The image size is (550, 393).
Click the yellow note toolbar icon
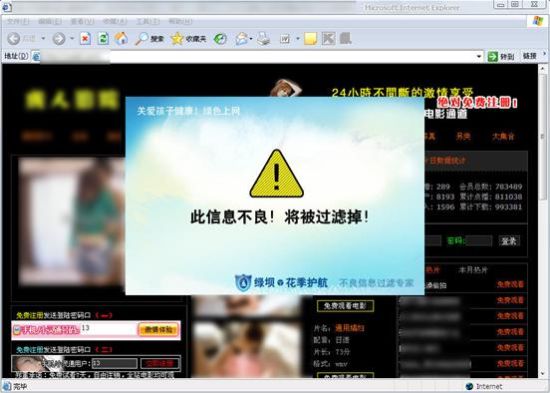[x=310, y=39]
